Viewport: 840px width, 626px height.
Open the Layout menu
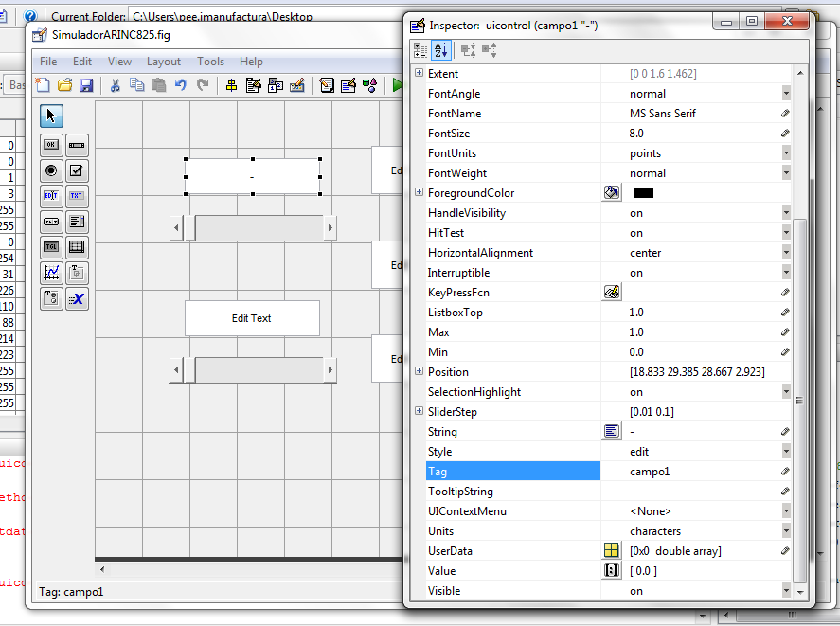pyautogui.click(x=164, y=62)
